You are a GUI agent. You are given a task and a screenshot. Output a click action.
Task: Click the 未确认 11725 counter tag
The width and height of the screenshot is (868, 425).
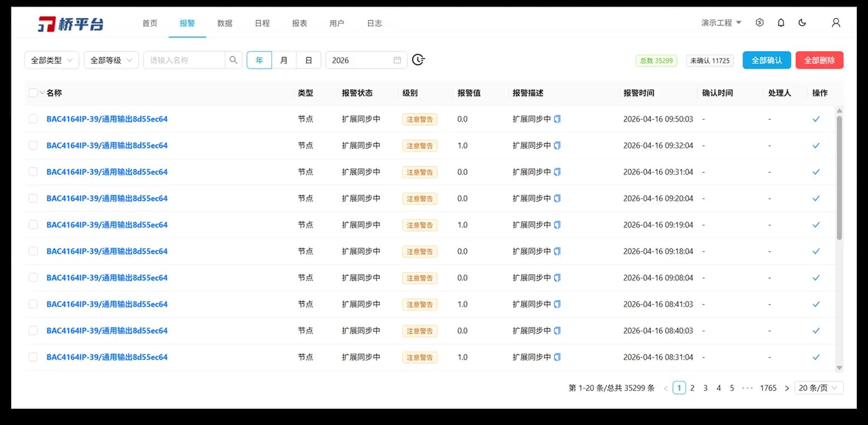point(710,61)
